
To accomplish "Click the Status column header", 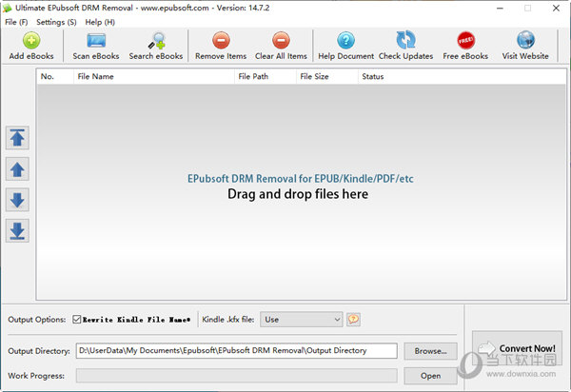I will tap(462, 76).
